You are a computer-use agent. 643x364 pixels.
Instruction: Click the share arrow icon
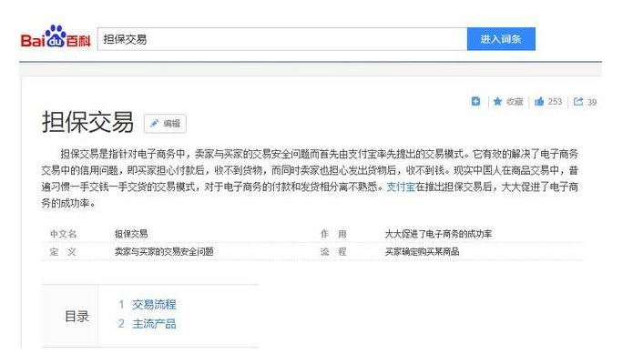[578, 102]
